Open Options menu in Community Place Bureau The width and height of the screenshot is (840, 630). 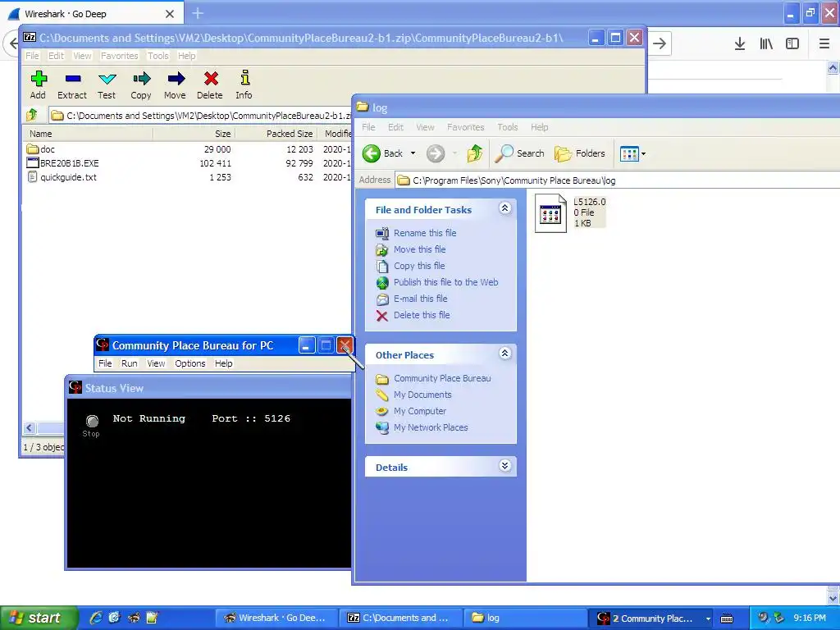[x=189, y=363]
